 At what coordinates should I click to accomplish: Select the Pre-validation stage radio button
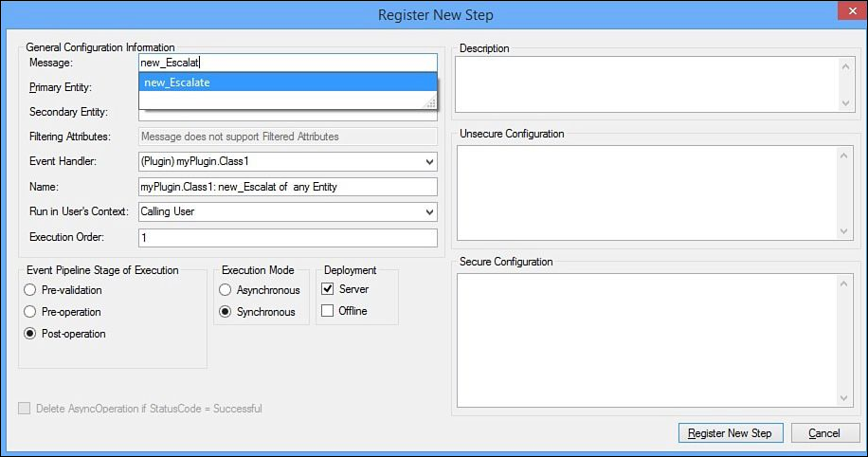pos(30,290)
